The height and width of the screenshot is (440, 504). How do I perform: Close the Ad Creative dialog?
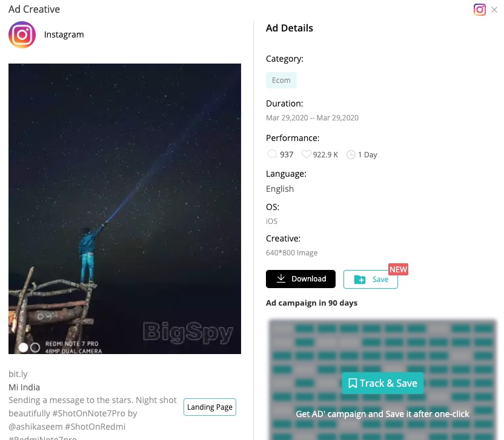(494, 10)
